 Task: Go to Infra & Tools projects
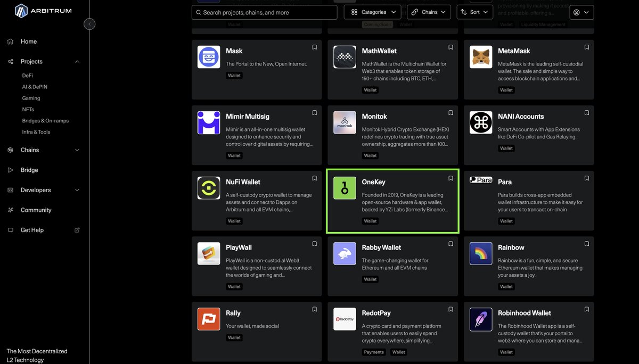pyautogui.click(x=36, y=132)
